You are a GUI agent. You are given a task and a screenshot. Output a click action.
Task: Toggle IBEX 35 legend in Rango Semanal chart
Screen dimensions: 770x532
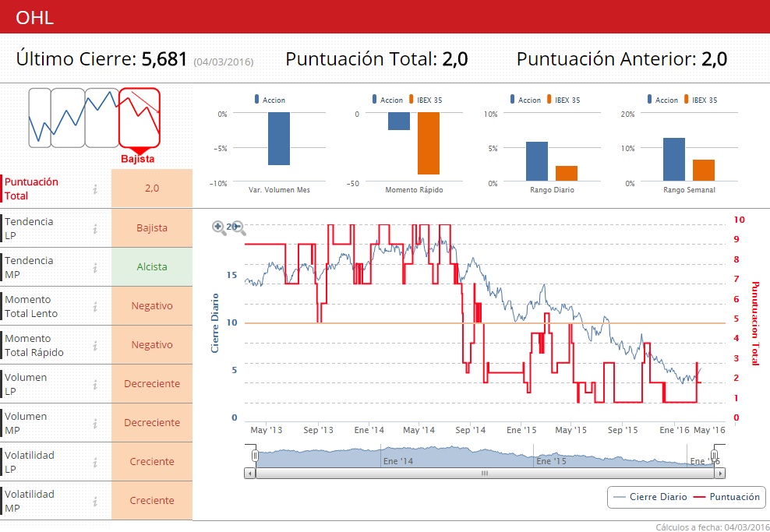click(701, 100)
